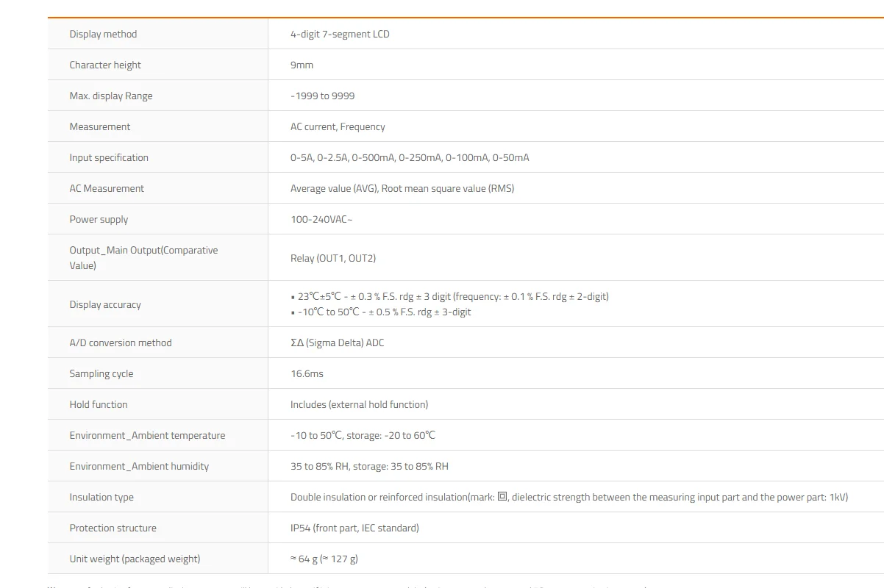Select the Hold function row label
884x588 pixels.
[99, 404]
